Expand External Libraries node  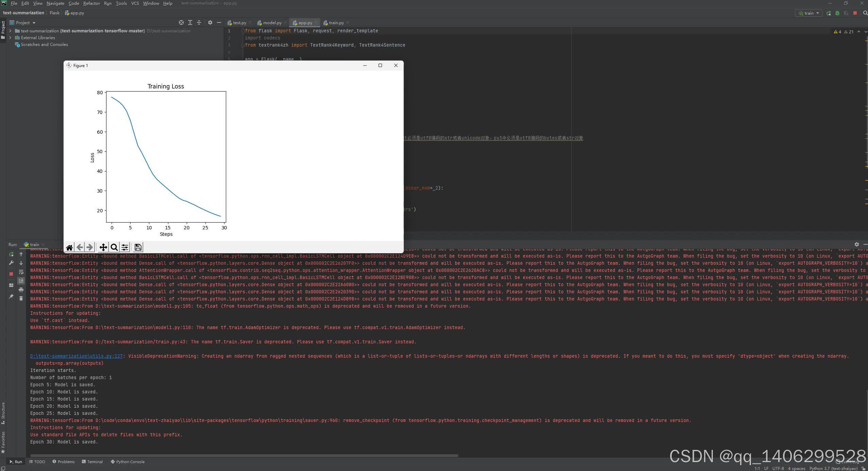[x=10, y=37]
